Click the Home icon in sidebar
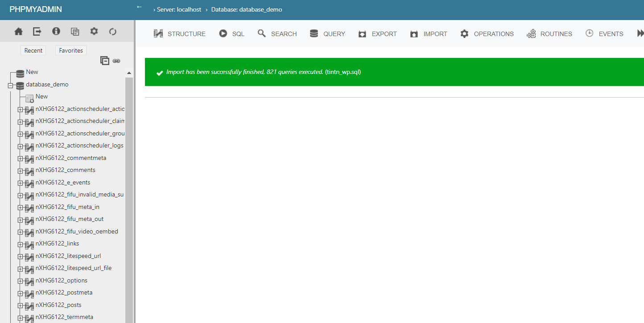 coord(18,32)
